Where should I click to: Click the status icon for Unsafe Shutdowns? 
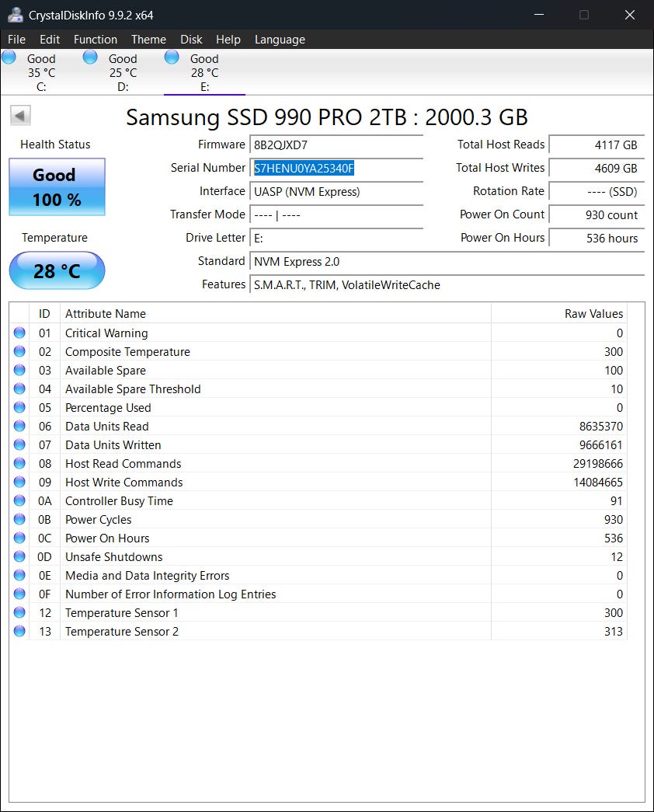click(19, 556)
